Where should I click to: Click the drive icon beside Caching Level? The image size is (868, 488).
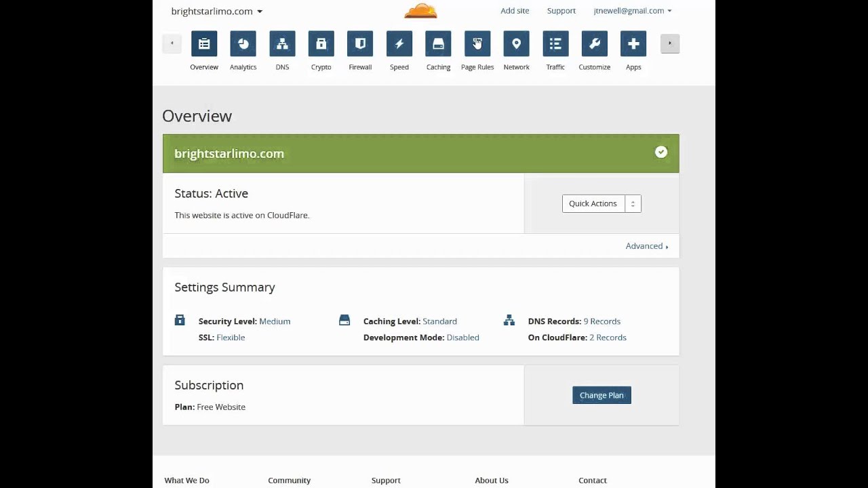pos(344,321)
